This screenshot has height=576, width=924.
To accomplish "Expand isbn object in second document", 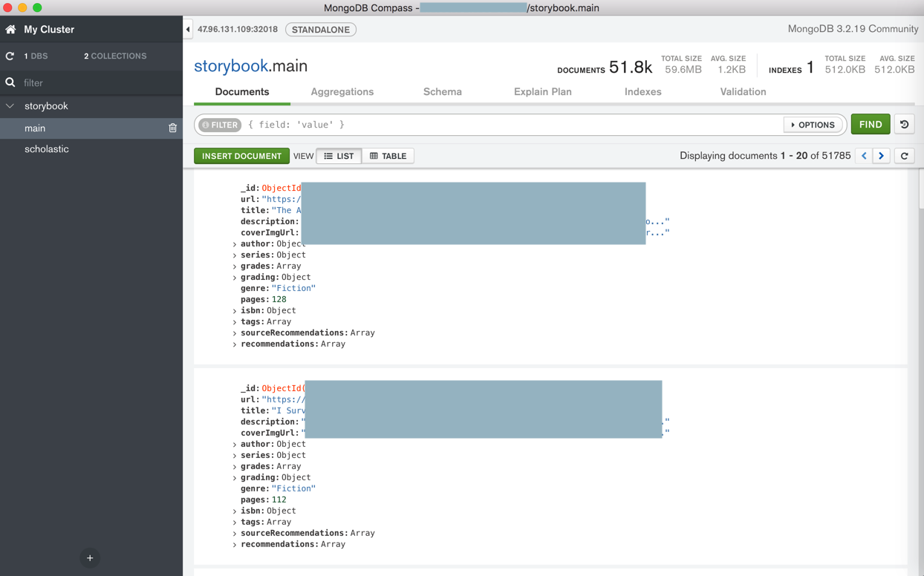I will pos(235,511).
